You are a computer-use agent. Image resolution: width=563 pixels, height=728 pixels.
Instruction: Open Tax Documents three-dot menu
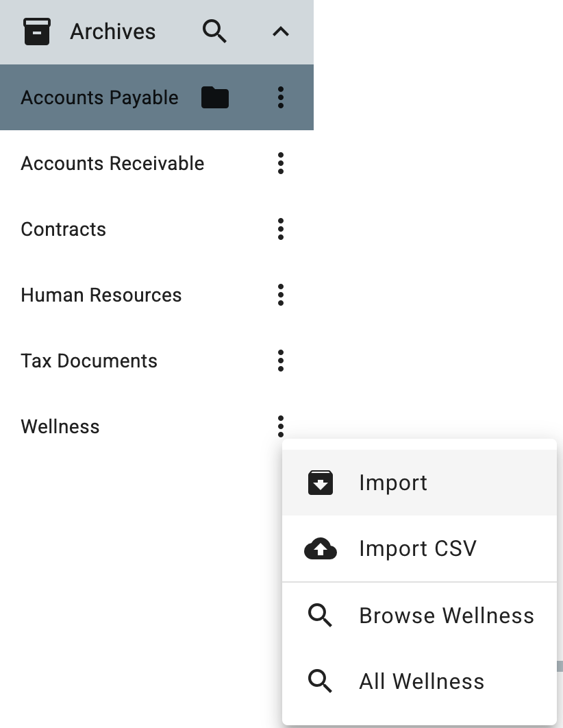(281, 361)
